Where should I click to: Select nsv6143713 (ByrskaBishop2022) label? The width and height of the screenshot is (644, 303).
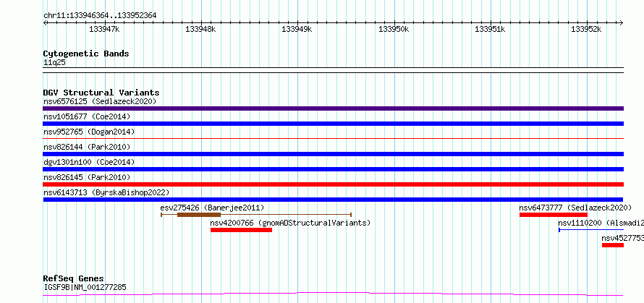tap(106, 192)
